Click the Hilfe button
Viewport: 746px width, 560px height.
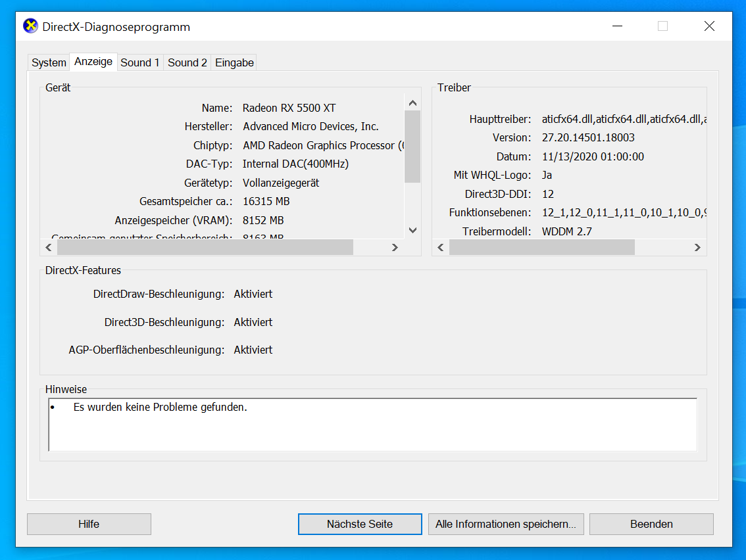coord(89,524)
